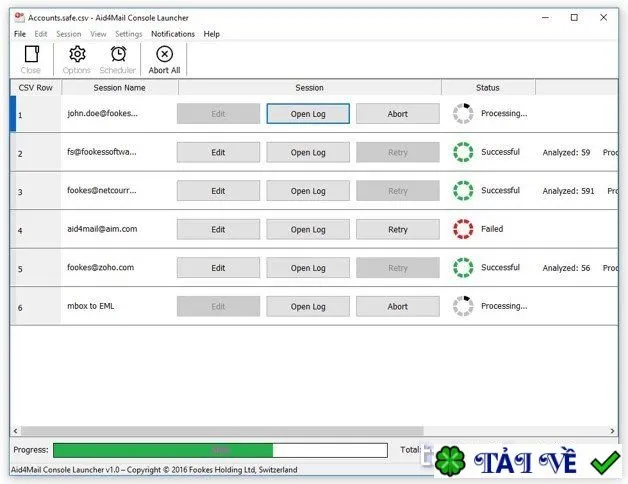Open the Scheduler clock icon
Screen dimensions: 628x484
pos(118,54)
